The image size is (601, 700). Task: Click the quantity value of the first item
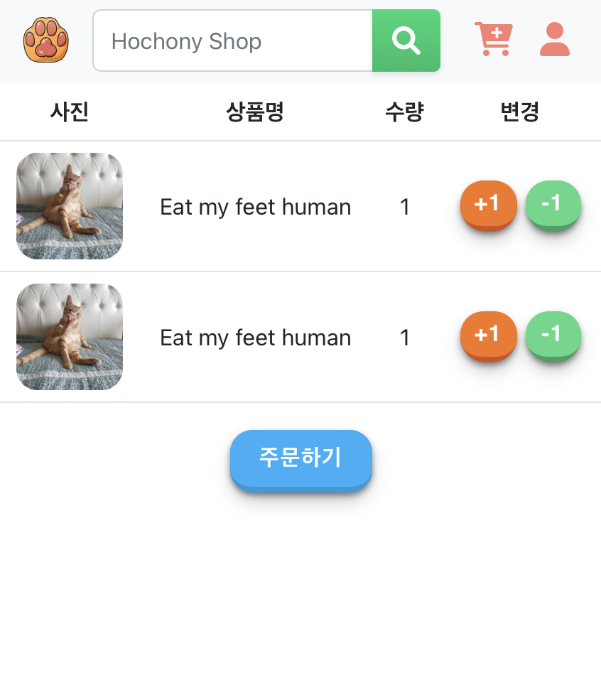[405, 207]
